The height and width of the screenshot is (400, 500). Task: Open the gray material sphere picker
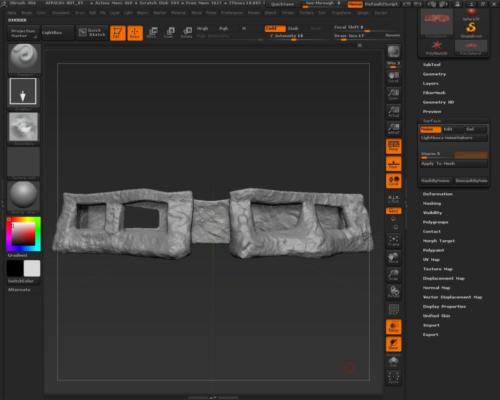[23, 196]
